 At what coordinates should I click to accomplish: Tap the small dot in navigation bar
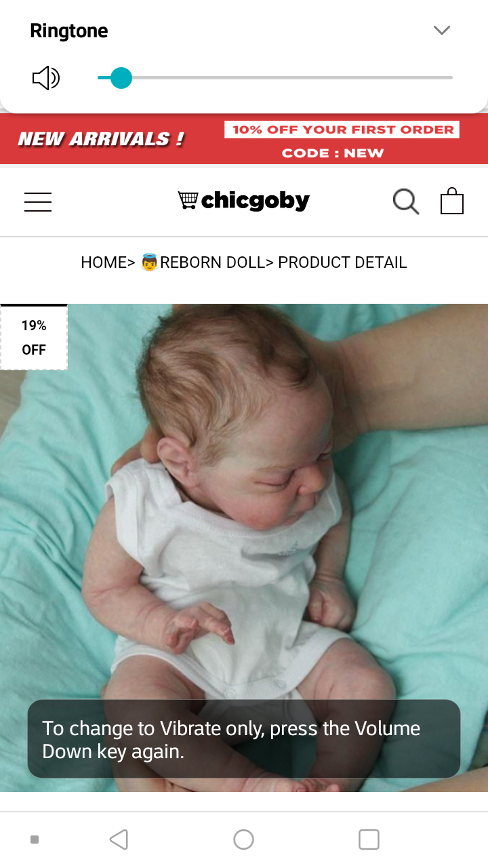coord(35,840)
